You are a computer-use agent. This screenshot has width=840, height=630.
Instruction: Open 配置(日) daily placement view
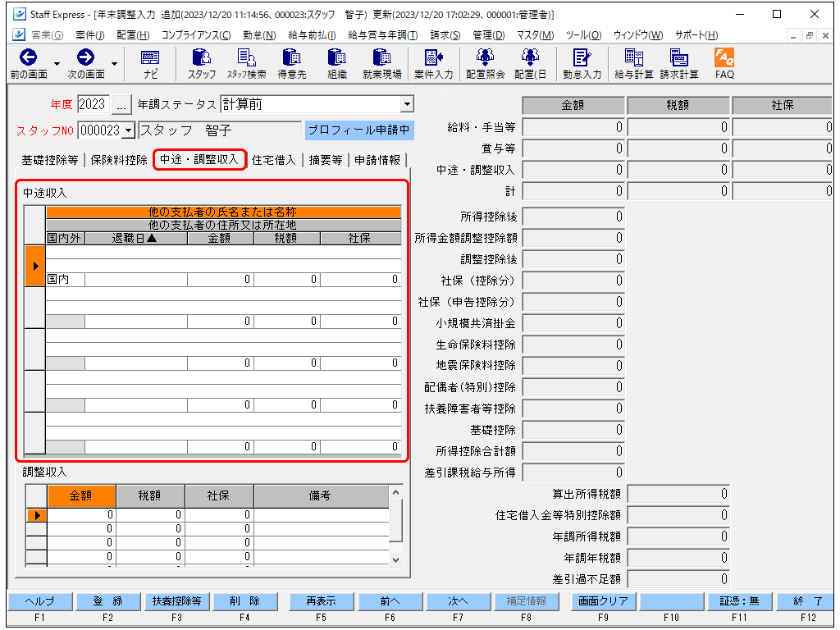[x=529, y=63]
